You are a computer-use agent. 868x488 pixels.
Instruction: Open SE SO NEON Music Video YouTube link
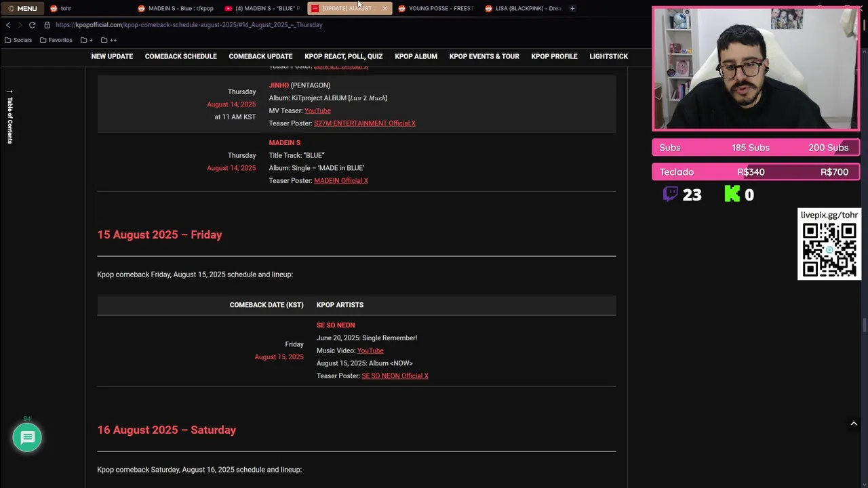coord(370,350)
